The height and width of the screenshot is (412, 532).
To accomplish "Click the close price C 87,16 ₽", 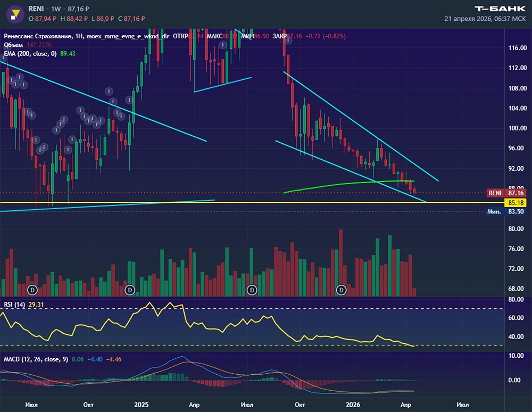I will 131,19.
